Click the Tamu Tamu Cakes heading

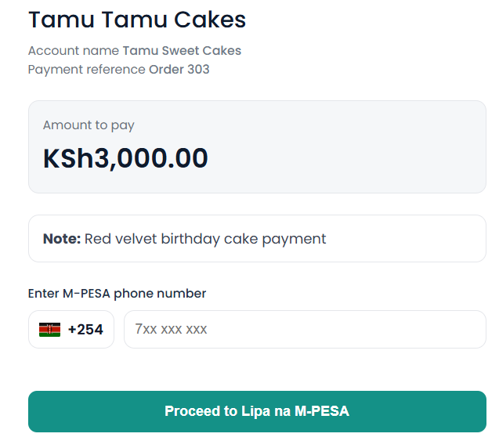137,19
